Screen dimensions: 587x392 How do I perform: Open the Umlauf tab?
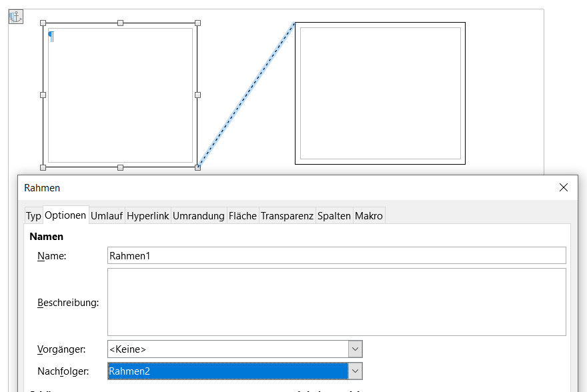click(107, 216)
